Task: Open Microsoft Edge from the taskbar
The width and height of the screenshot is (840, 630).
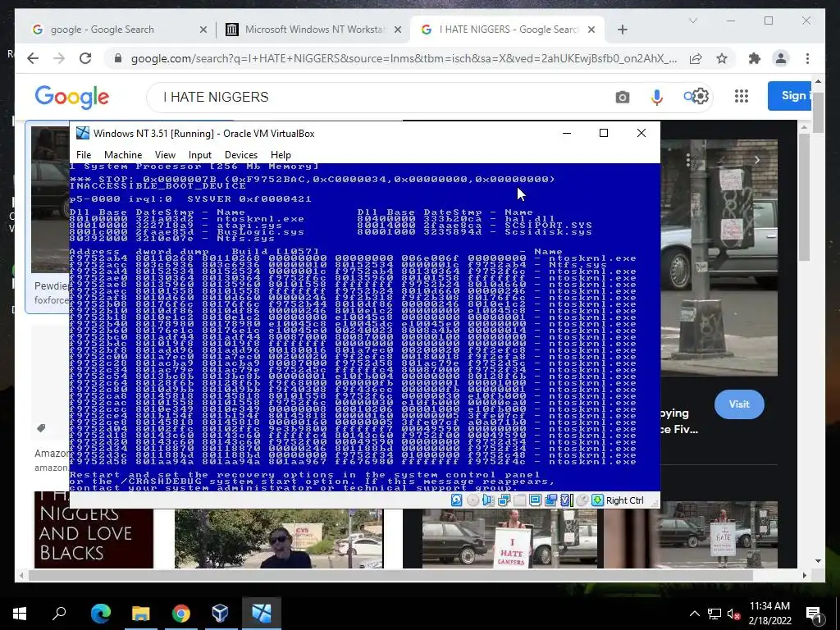Action: [x=100, y=614]
